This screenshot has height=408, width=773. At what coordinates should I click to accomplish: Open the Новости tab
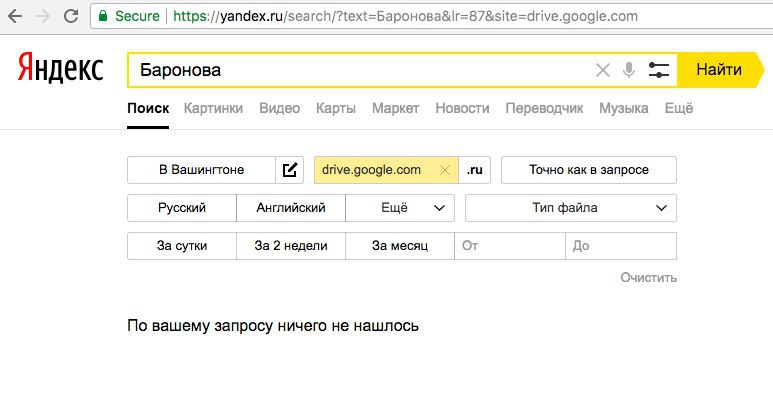point(462,108)
